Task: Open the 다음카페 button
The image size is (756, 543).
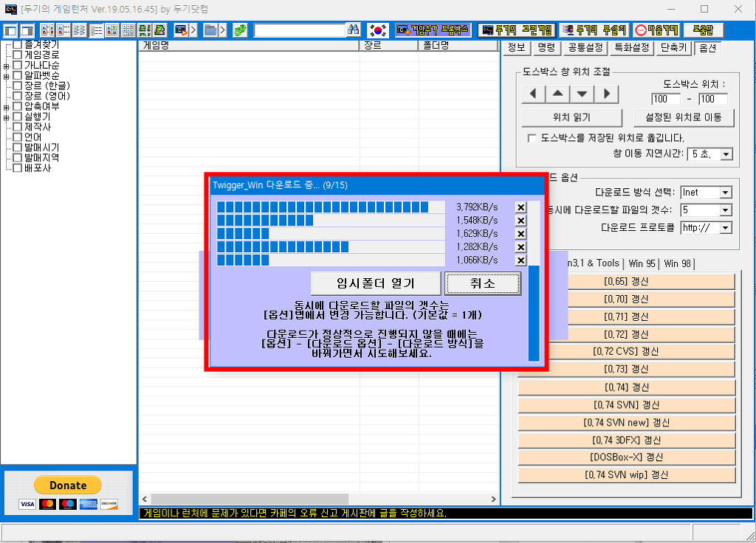Action: 656,30
